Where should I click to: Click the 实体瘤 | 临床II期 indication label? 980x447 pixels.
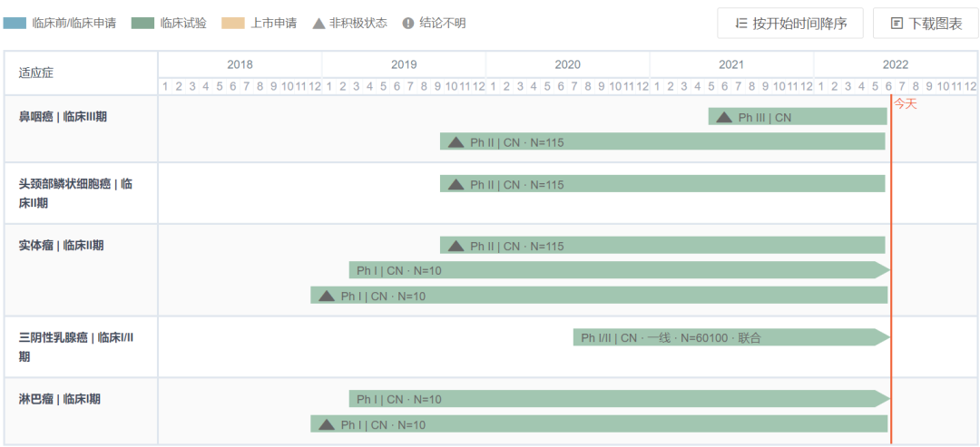[62, 246]
